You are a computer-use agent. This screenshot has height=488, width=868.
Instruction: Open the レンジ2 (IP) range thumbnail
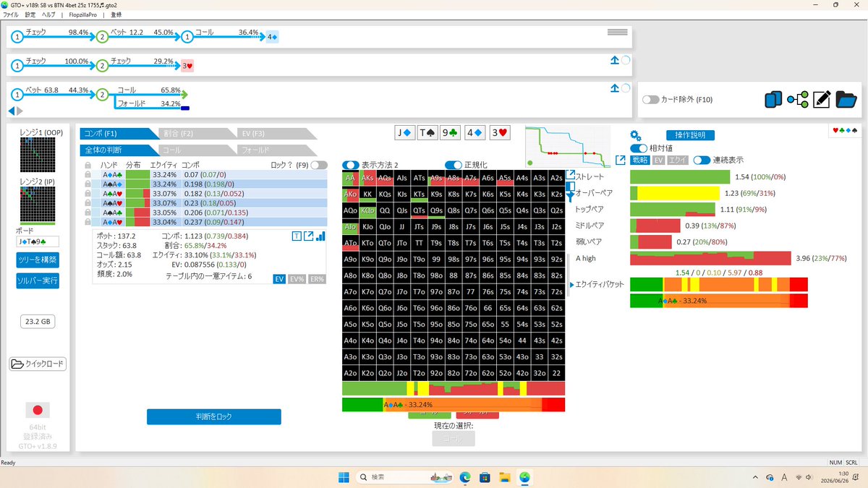click(38, 205)
